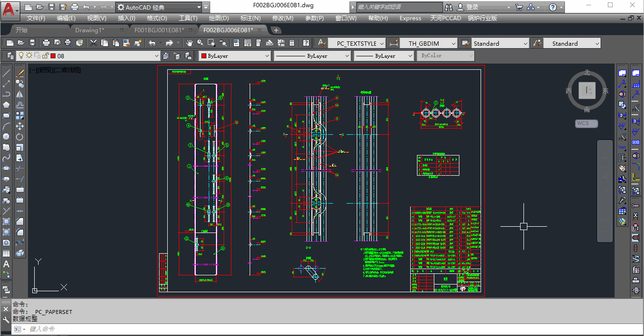Click the [-][俯视][二维线框] viewport label
Image resolution: width=644 pixels, height=336 pixels.
tap(55, 70)
